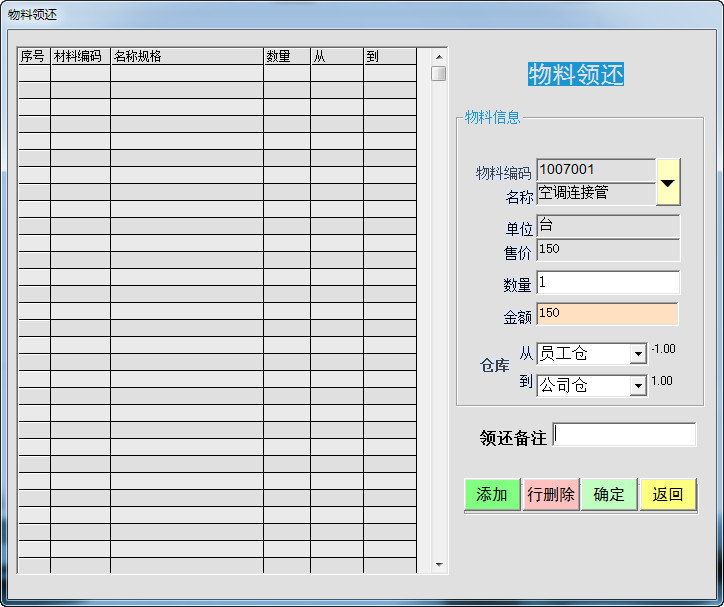Viewport: 724px width, 607px height.
Task: Click the 材料编码 column header
Action: click(80, 56)
